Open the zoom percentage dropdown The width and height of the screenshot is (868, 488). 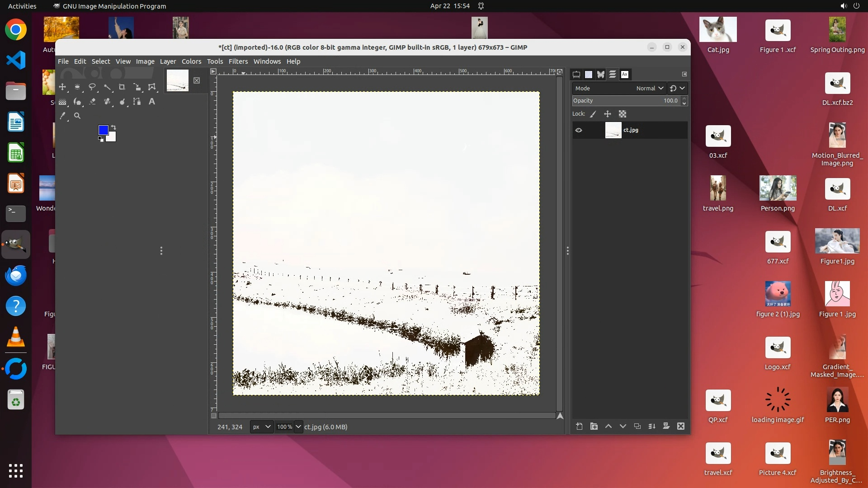[x=298, y=427]
